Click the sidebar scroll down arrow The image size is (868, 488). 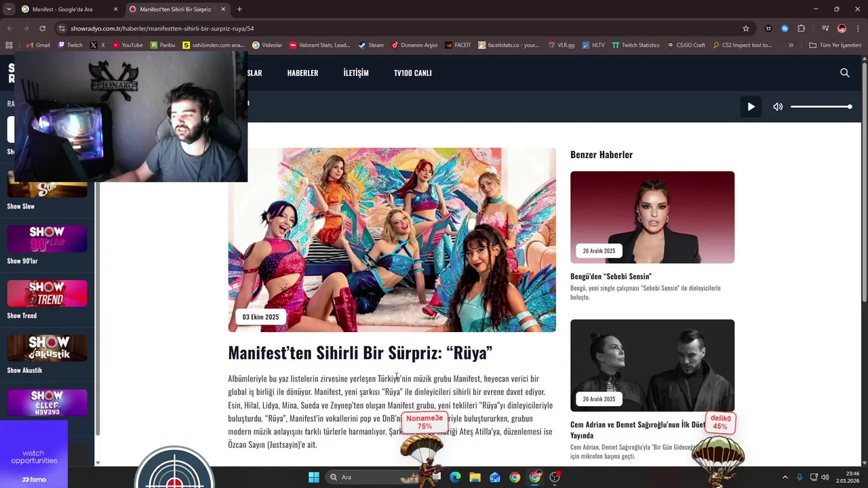tap(98, 463)
